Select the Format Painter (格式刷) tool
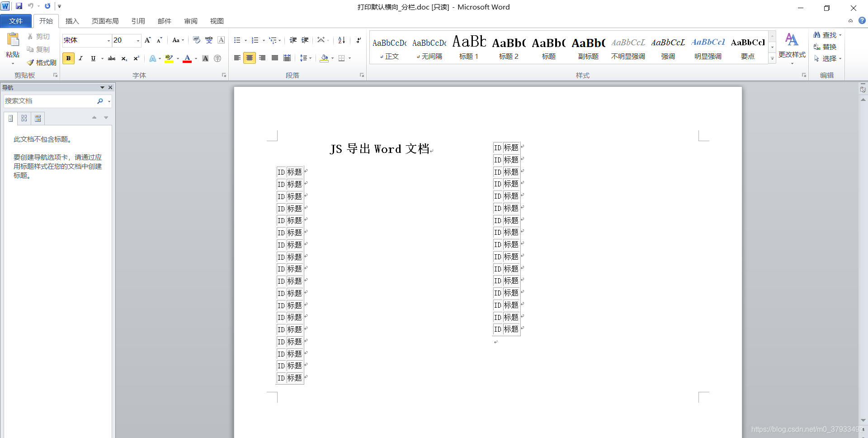Screen dimensions: 868x438 click(x=41, y=63)
